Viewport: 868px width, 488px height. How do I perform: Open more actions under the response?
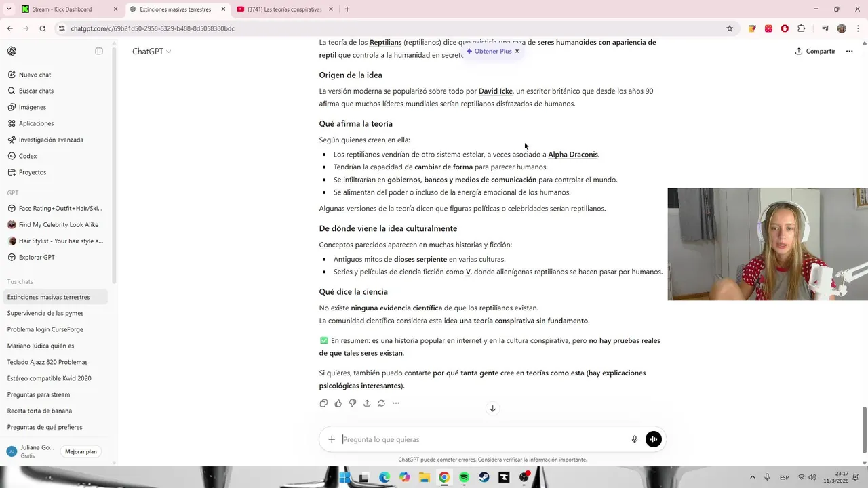tap(396, 403)
